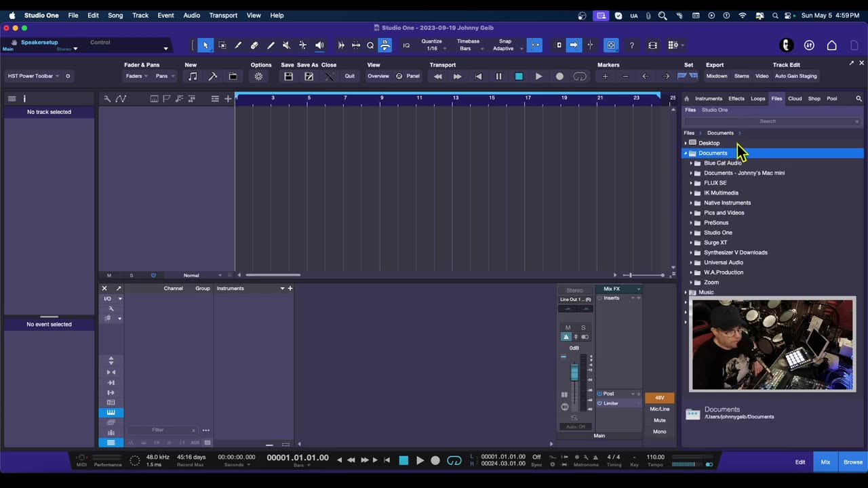
Task: Solo the Main channel with S
Action: [x=583, y=327]
